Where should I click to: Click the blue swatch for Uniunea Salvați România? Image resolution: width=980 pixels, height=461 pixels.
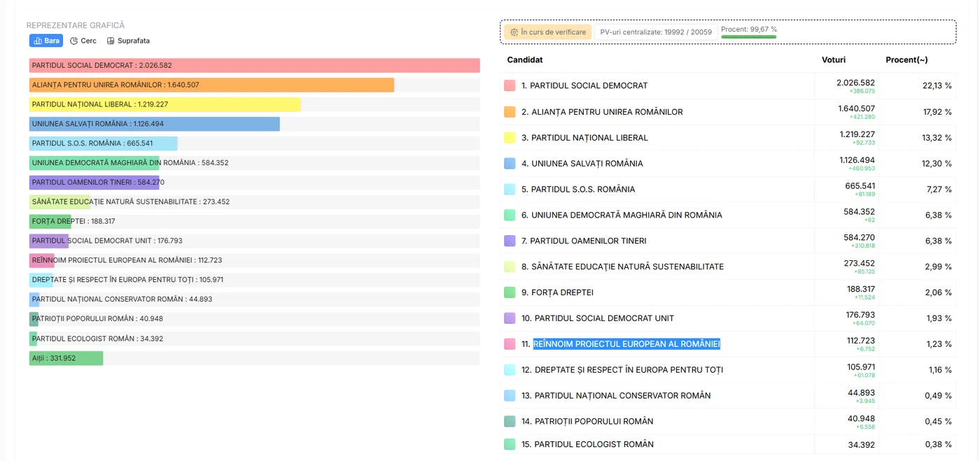pyautogui.click(x=510, y=163)
